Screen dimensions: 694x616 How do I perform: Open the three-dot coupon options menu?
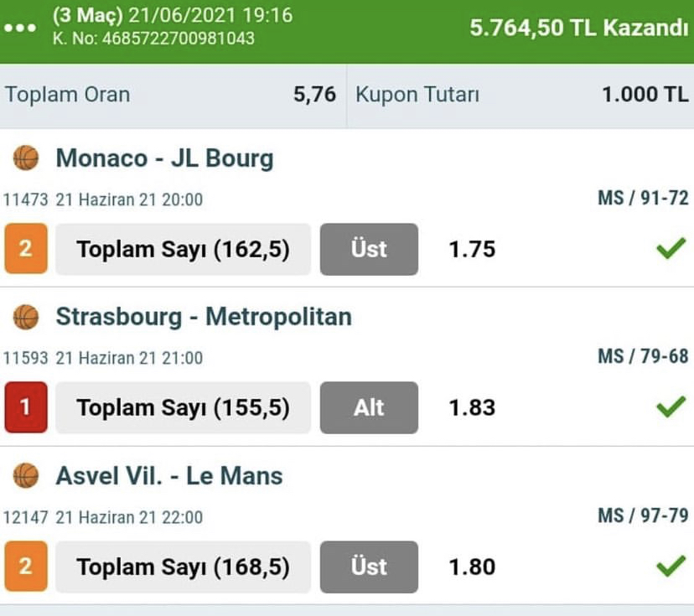click(x=20, y=27)
